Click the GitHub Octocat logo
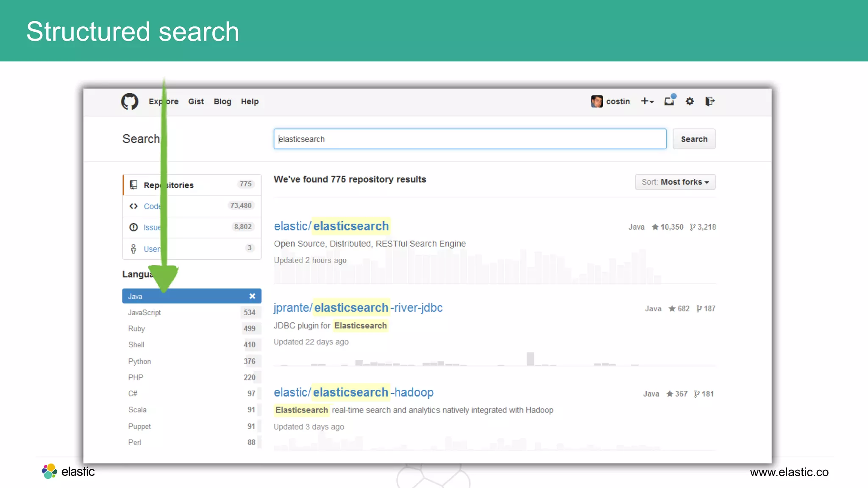This screenshot has height=488, width=868. tap(130, 101)
